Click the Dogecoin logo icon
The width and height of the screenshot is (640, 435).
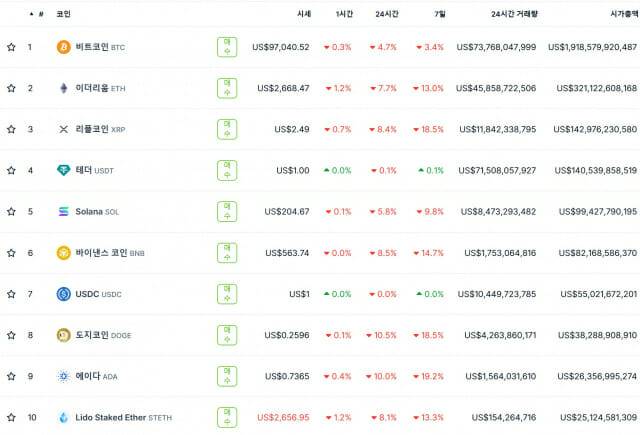[x=64, y=335]
